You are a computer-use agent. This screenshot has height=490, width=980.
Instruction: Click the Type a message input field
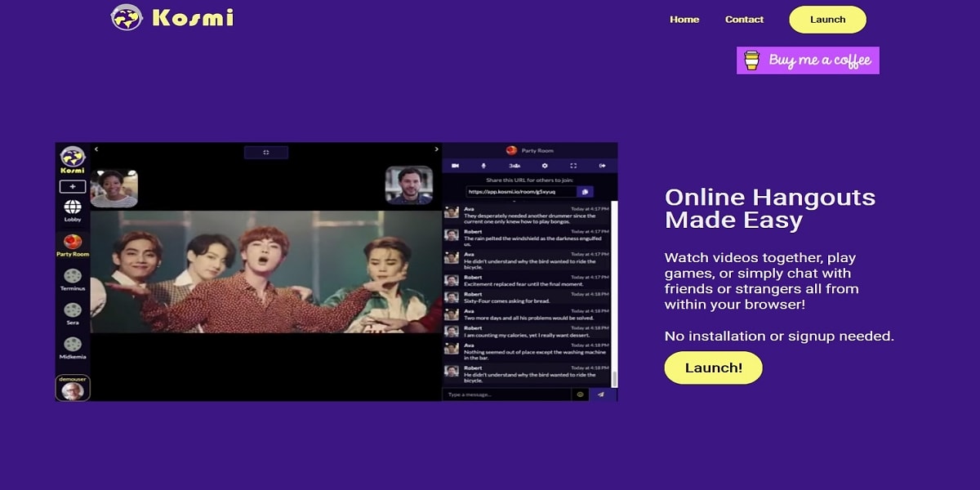pyautogui.click(x=506, y=394)
